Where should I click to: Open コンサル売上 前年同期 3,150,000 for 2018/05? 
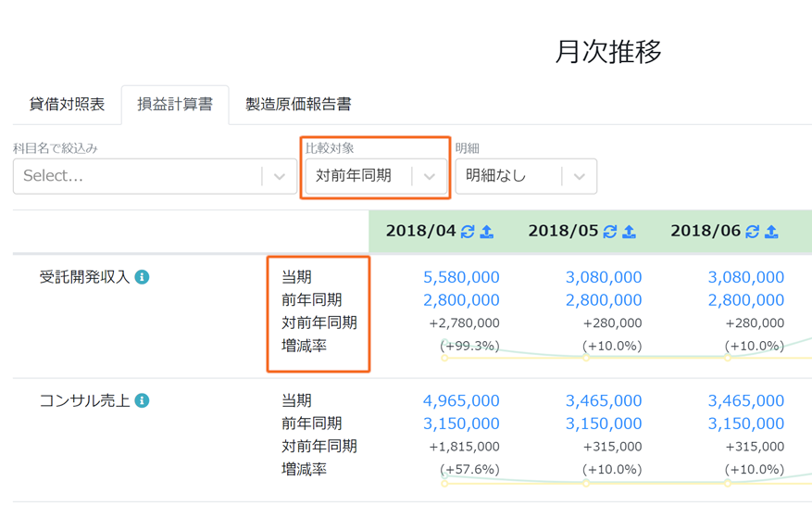click(604, 424)
